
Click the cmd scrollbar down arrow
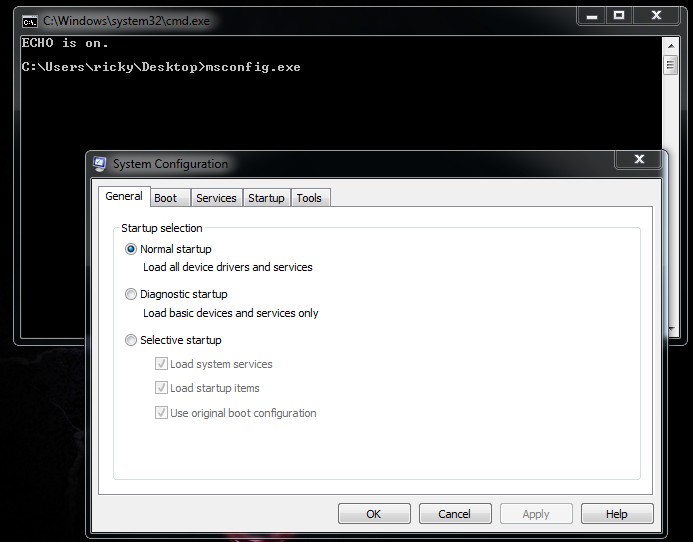(x=672, y=329)
